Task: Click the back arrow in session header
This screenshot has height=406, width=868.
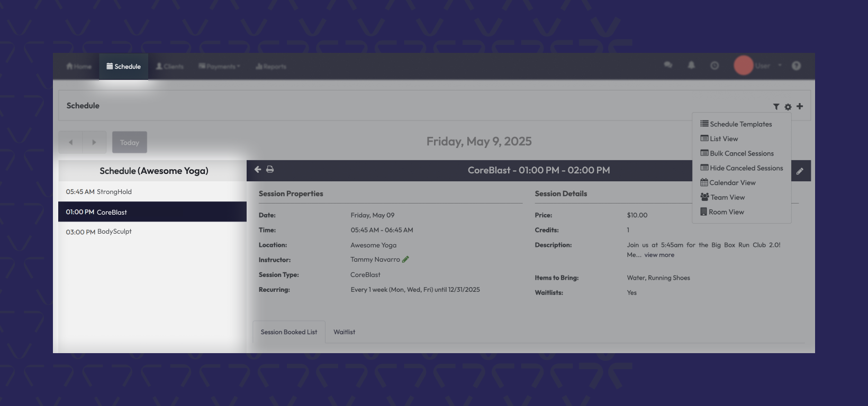Action: (258, 170)
